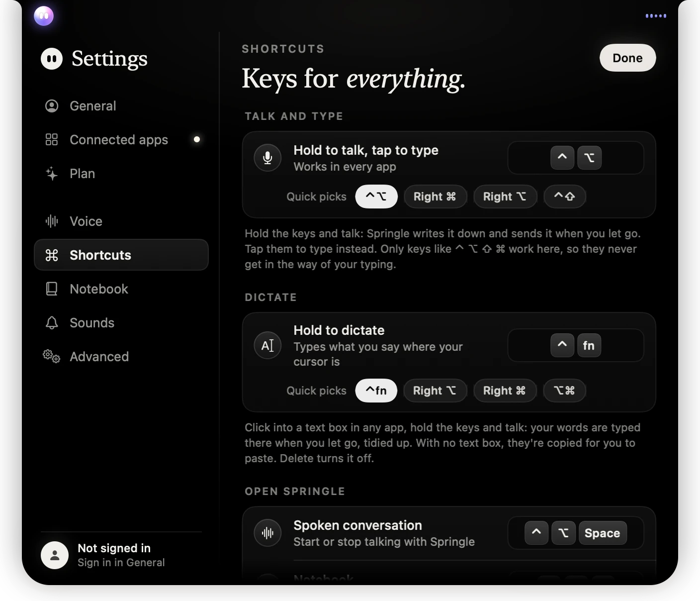
Task: Click the Start or stop talking with Springle text
Action: (384, 542)
